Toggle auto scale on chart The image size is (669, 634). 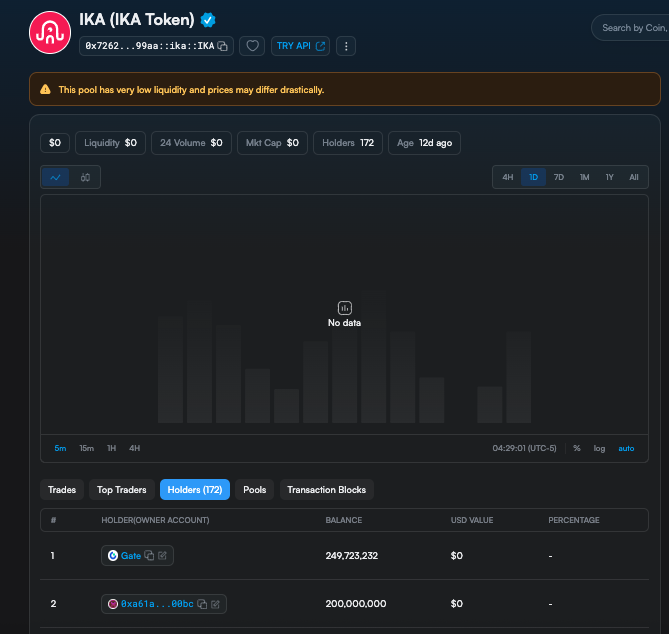(626, 448)
